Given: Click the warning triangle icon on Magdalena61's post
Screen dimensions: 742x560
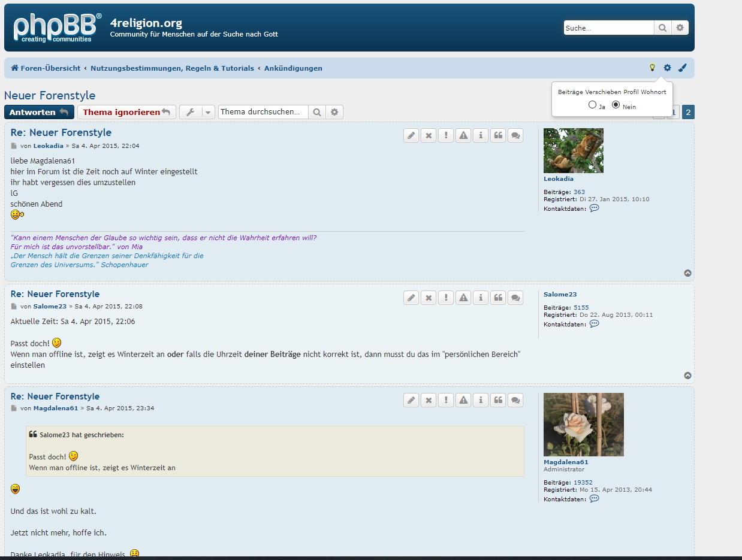Looking at the screenshot, I should 463,399.
